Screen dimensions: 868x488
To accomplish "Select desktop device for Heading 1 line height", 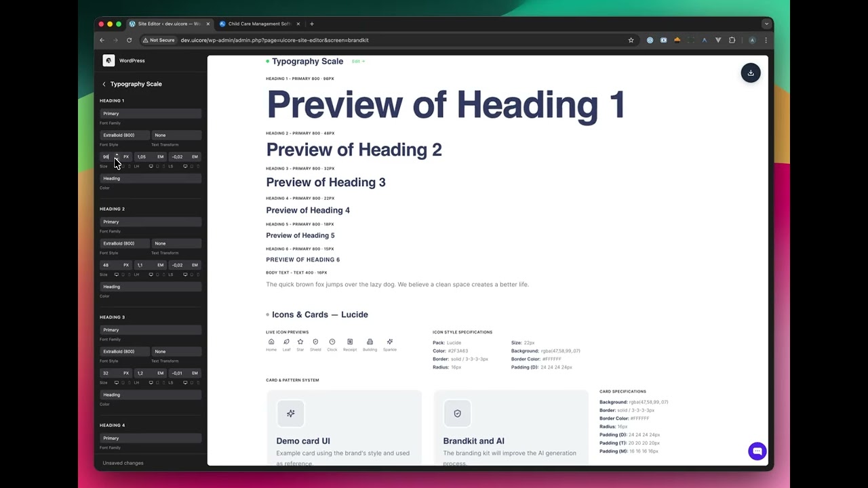I will pos(151,166).
